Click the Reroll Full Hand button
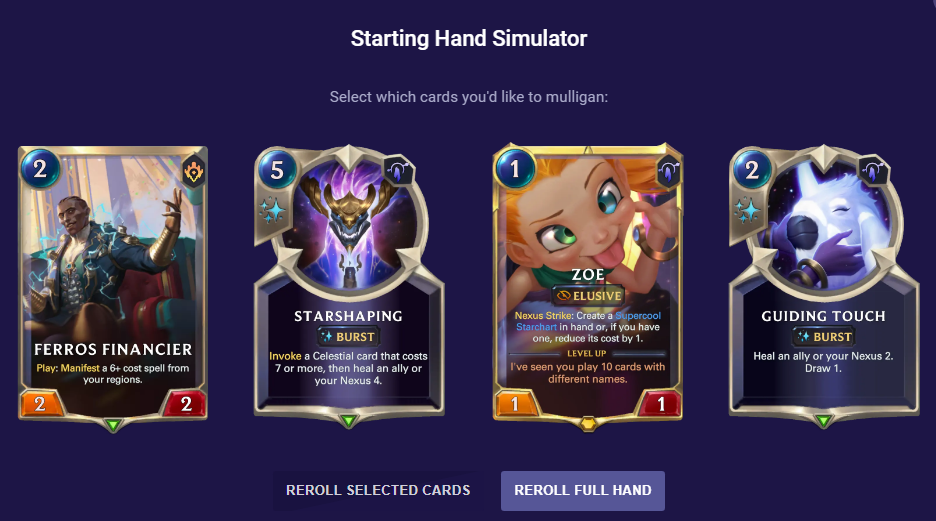Image resolution: width=936 pixels, height=521 pixels. (x=583, y=491)
